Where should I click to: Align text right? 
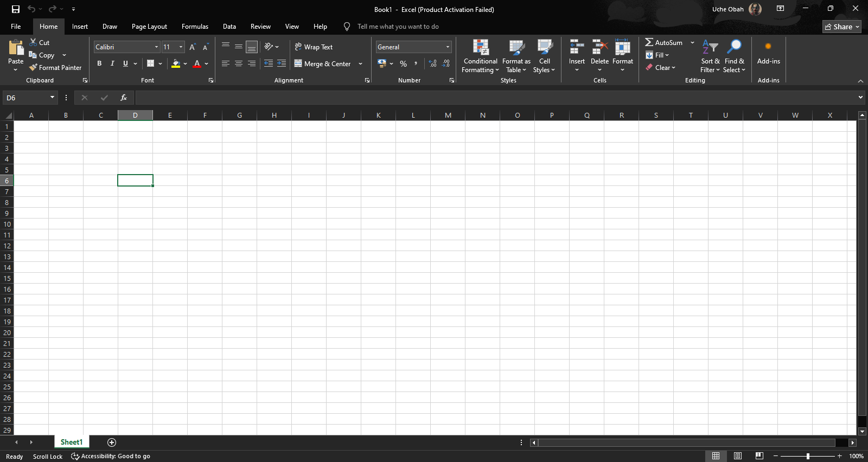point(252,63)
